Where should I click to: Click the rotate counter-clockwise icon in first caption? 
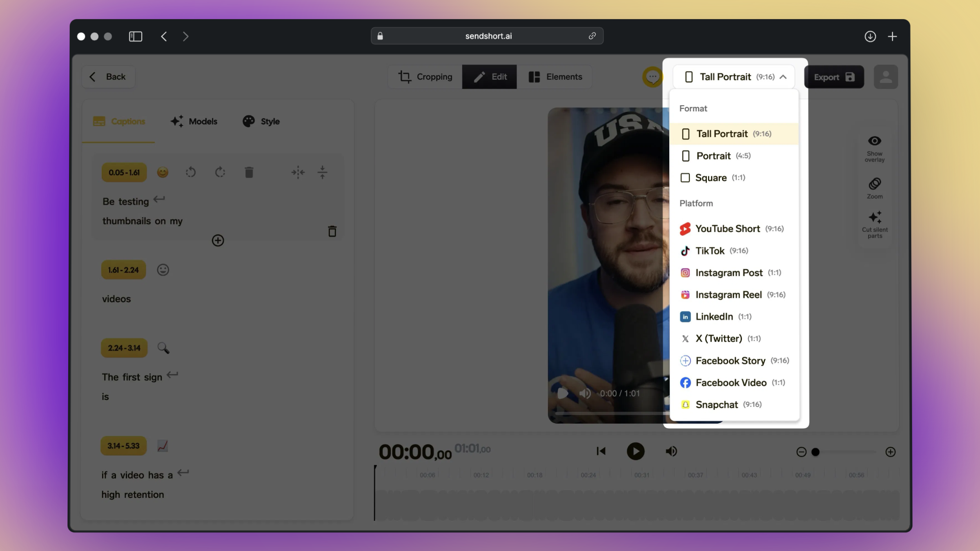point(191,172)
